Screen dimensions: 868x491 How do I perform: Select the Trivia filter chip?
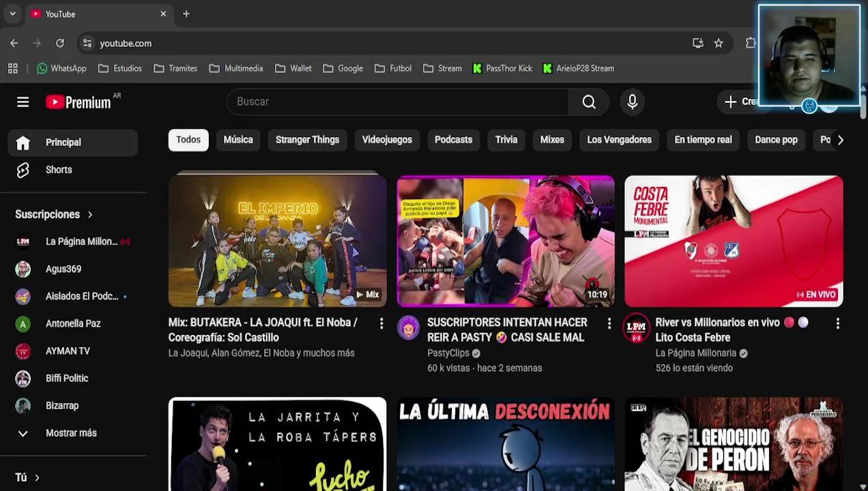coord(506,140)
